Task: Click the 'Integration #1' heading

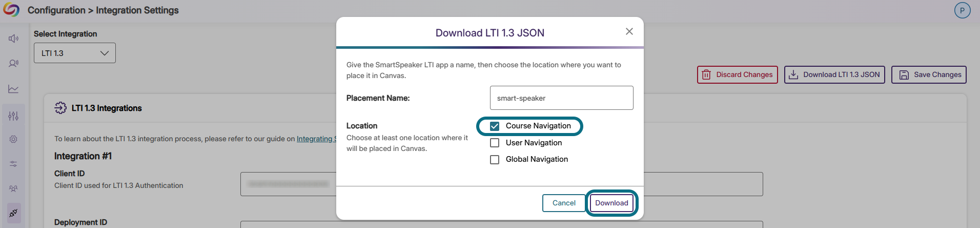Action: tap(83, 156)
